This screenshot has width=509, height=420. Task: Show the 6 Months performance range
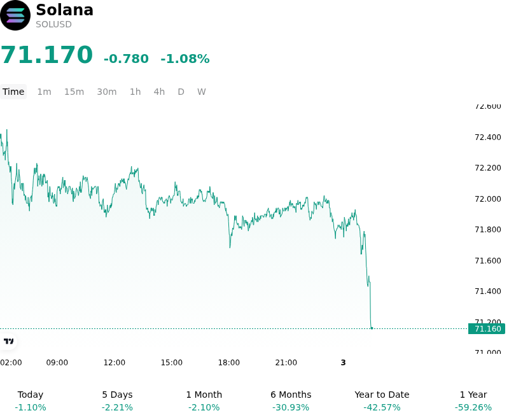click(291, 401)
